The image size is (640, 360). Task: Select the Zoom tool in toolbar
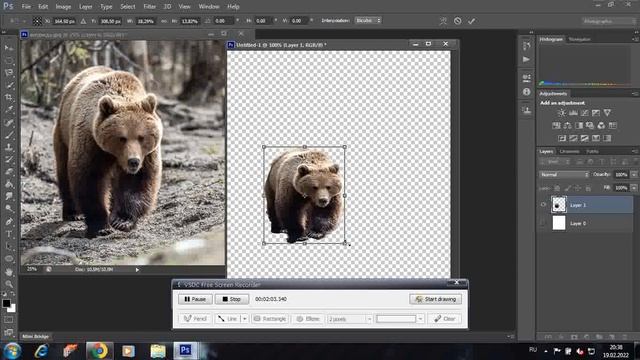9,284
